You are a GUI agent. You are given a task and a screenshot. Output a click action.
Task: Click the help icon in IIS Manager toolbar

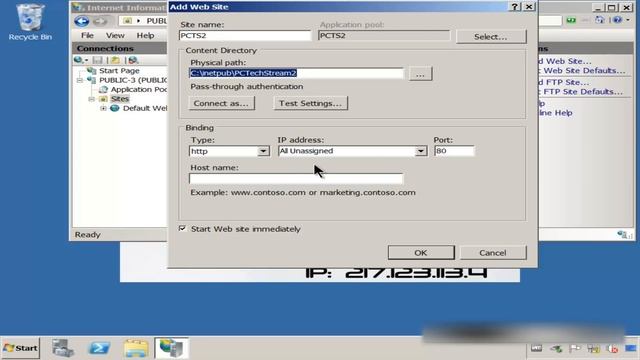point(617,20)
